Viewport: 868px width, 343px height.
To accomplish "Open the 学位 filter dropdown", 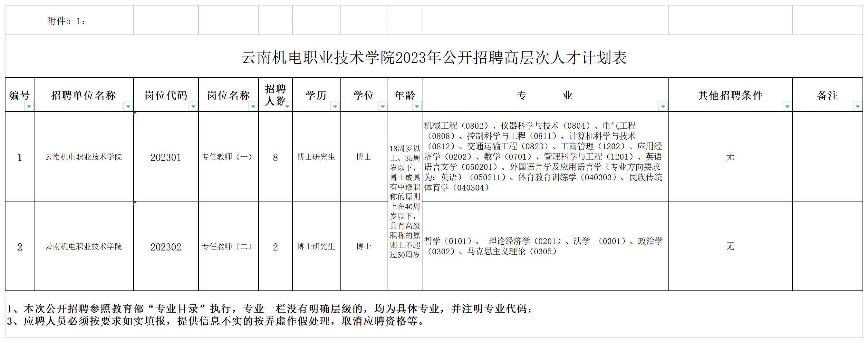I will (382, 107).
